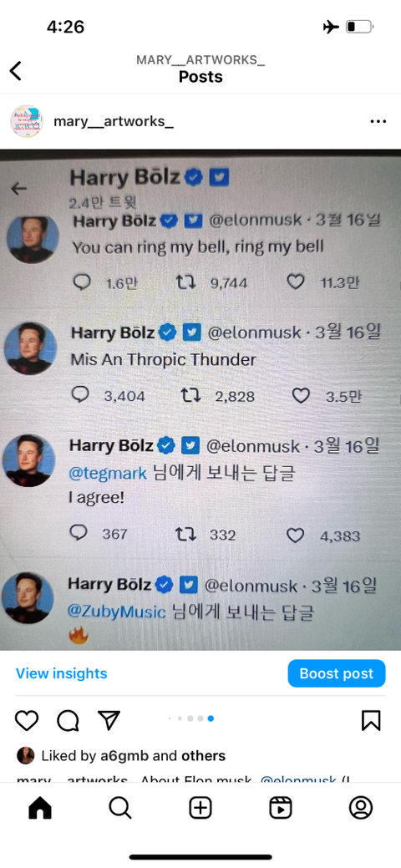Tap the @elonmusk mention in caption
The image size is (401, 868).
pos(298,780)
